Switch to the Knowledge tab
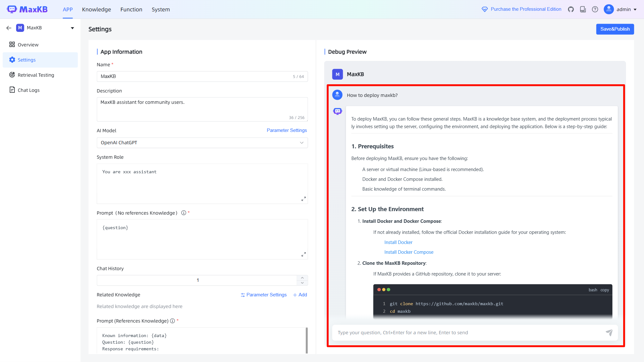The image size is (644, 362). coord(96,9)
